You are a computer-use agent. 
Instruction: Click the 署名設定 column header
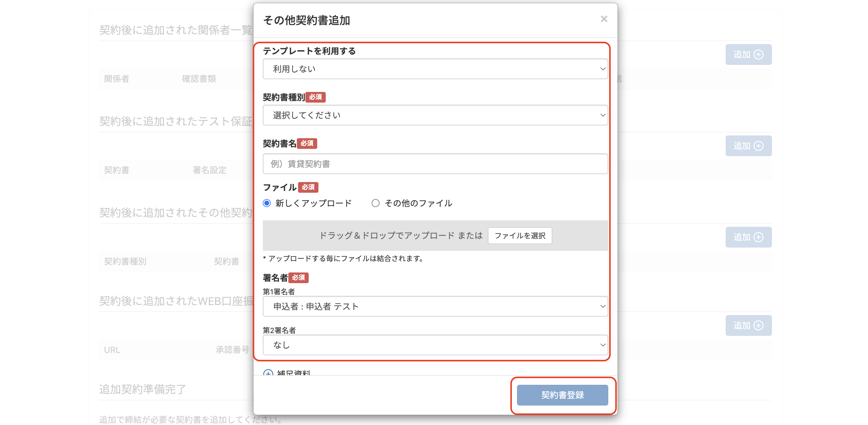209,170
